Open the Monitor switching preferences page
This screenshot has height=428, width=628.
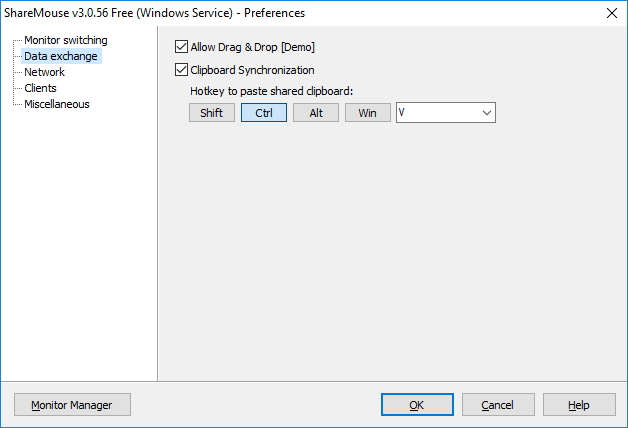[66, 40]
